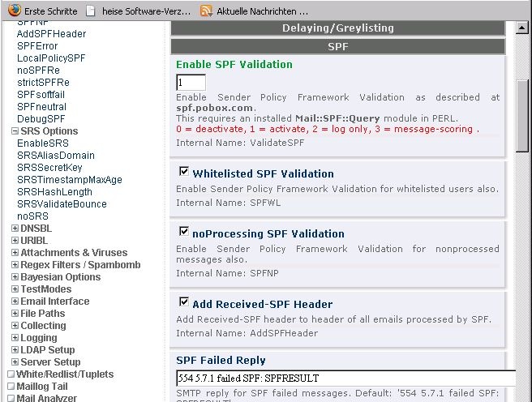The width and height of the screenshot is (532, 402).
Task: Click the Firefox icon beside Erste Schritte
Action: click(14, 11)
